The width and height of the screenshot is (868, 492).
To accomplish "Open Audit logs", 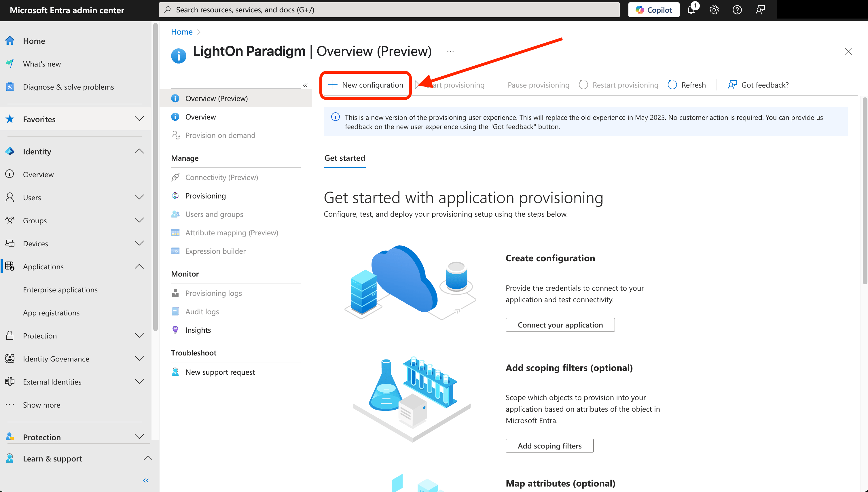I will coord(202,311).
